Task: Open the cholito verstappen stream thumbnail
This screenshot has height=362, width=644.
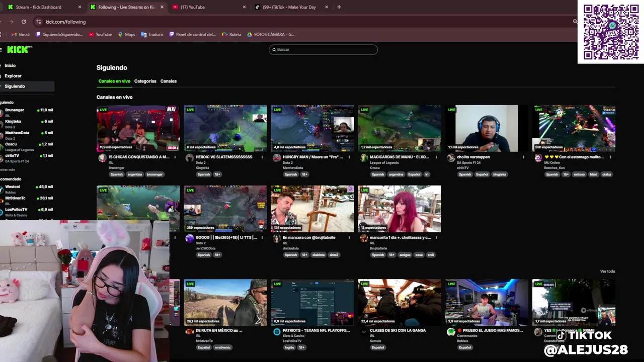Action: click(x=487, y=128)
